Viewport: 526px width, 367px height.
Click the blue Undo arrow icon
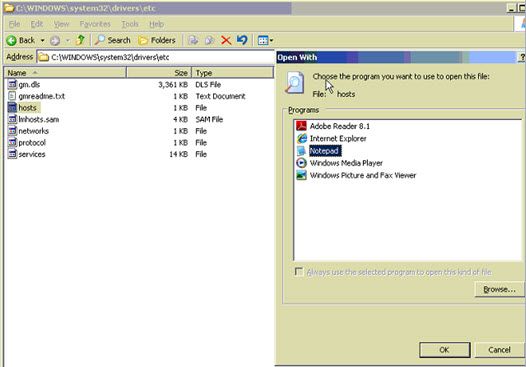click(x=242, y=40)
